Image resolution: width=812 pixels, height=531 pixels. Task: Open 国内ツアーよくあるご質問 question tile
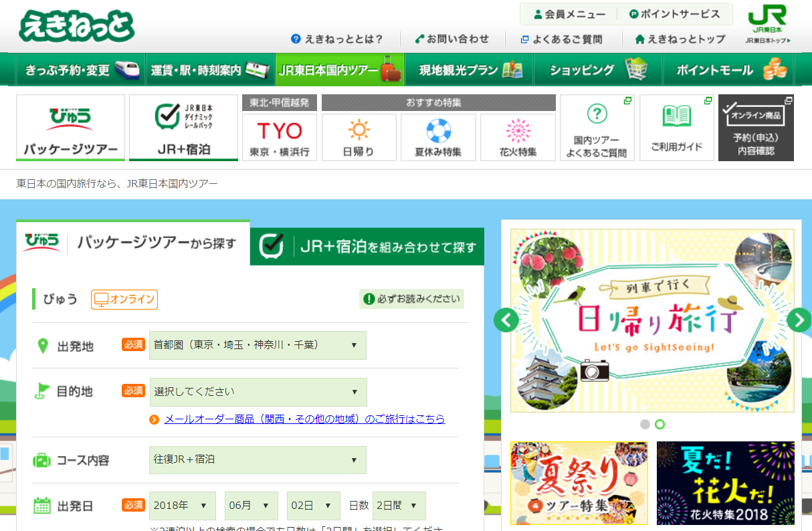pyautogui.click(x=597, y=128)
